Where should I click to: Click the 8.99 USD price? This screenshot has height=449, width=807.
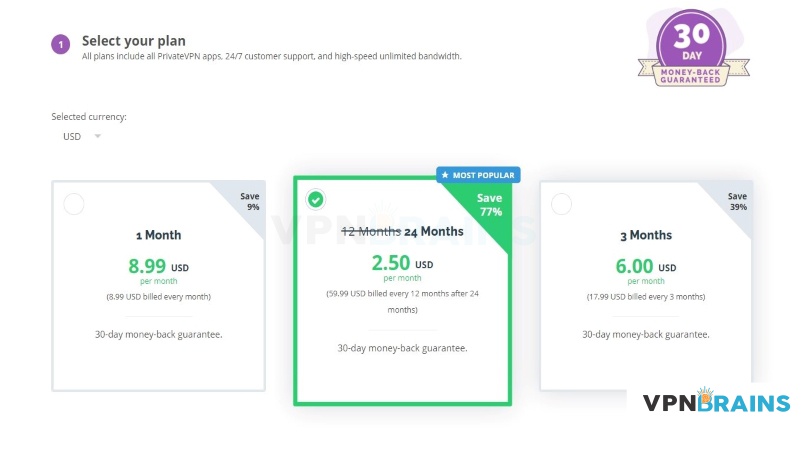pos(159,266)
